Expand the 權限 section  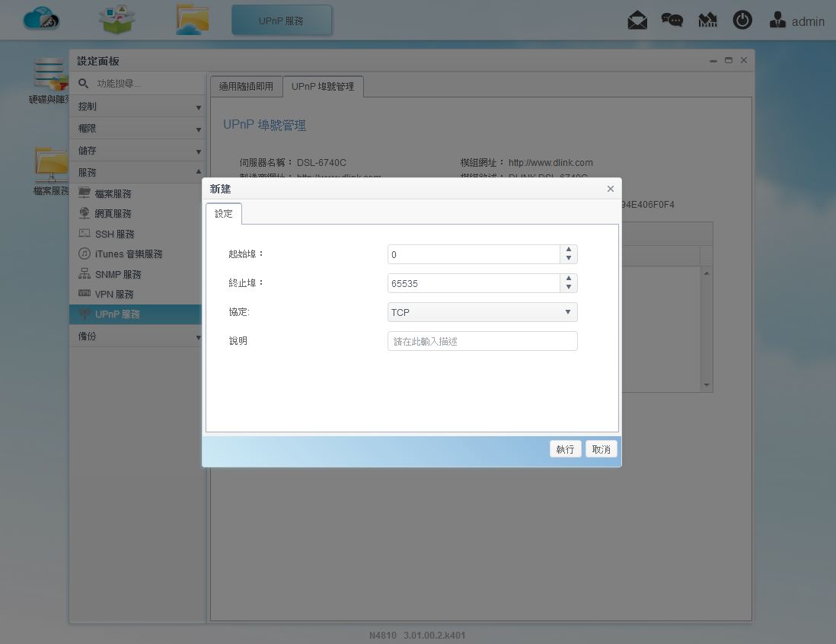click(138, 129)
